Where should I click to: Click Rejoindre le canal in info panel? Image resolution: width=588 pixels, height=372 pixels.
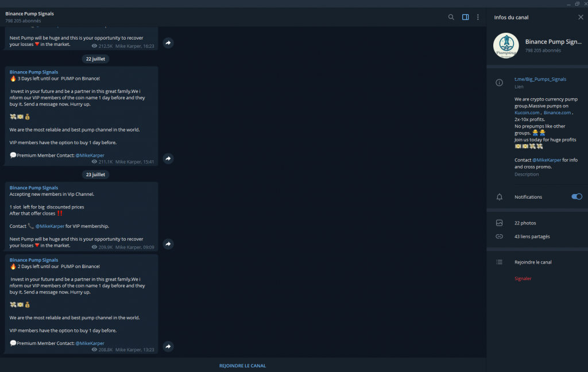533,262
